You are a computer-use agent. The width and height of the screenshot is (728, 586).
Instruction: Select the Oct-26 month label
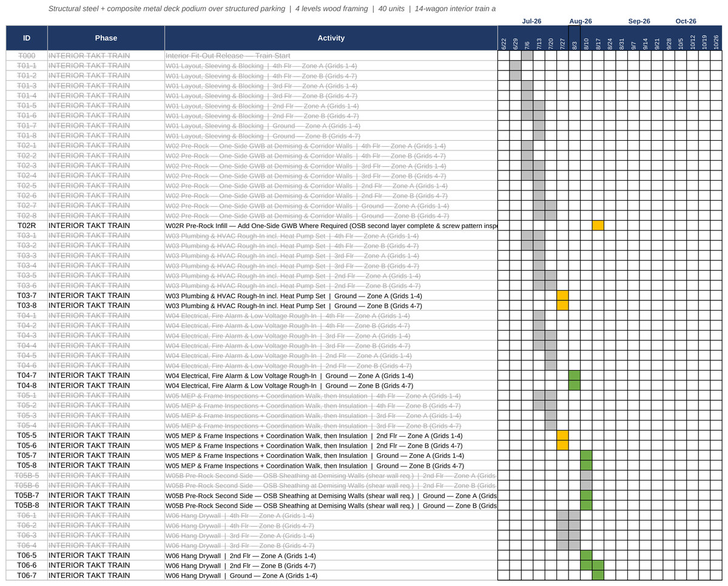pyautogui.click(x=686, y=21)
